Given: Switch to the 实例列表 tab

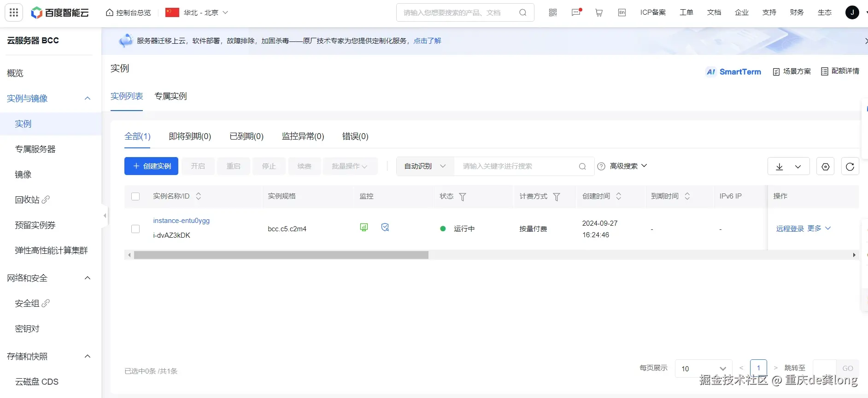Looking at the screenshot, I should 127,96.
